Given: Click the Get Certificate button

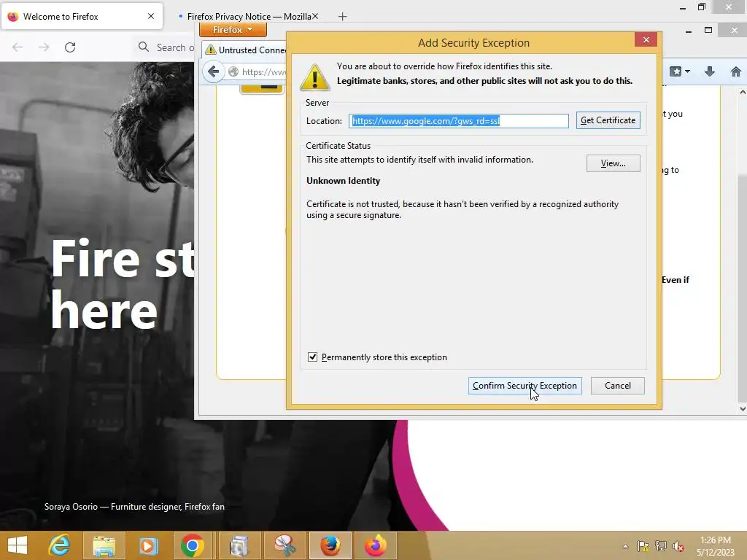Looking at the screenshot, I should pyautogui.click(x=608, y=120).
